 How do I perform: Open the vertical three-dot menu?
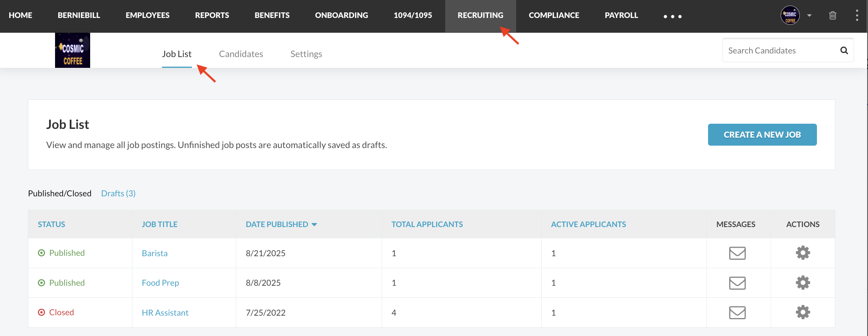[857, 16]
